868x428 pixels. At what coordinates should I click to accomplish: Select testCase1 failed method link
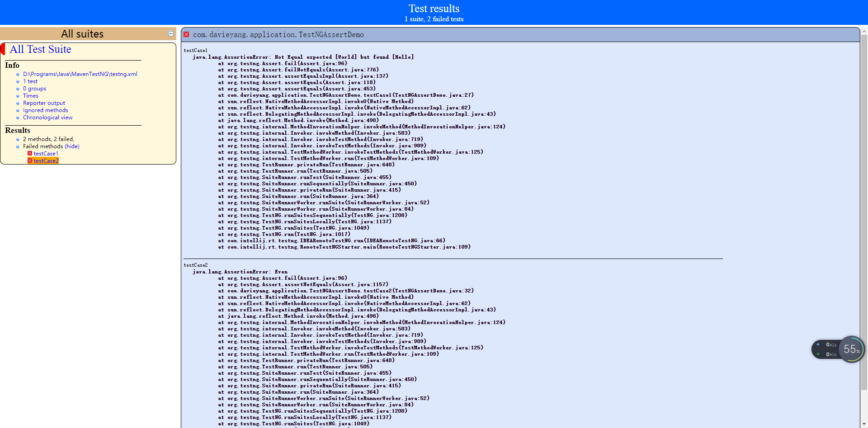point(46,154)
